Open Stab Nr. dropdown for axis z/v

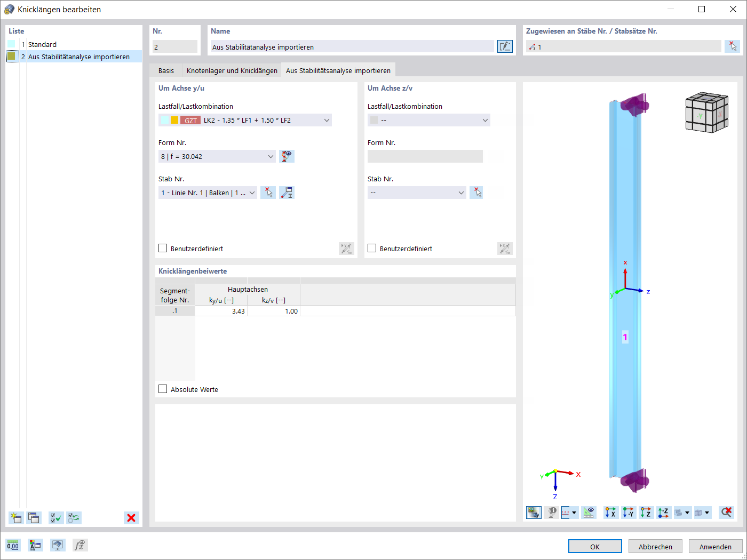tap(417, 193)
